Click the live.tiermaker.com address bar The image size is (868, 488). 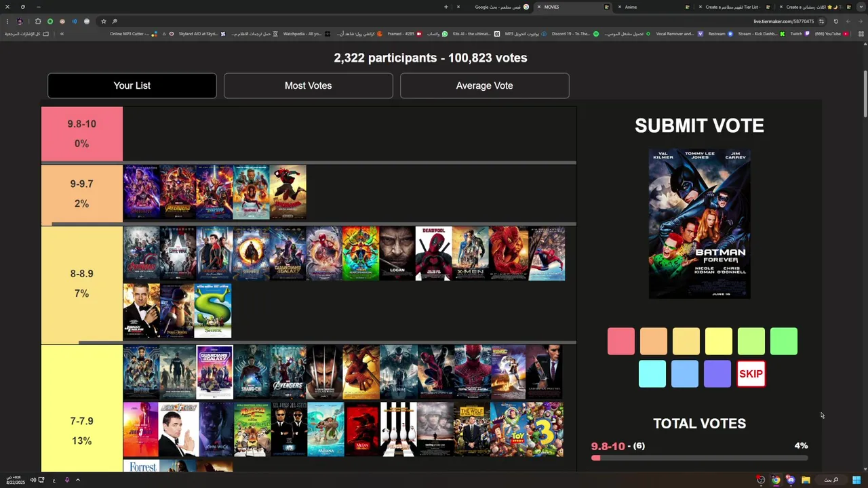[783, 21]
